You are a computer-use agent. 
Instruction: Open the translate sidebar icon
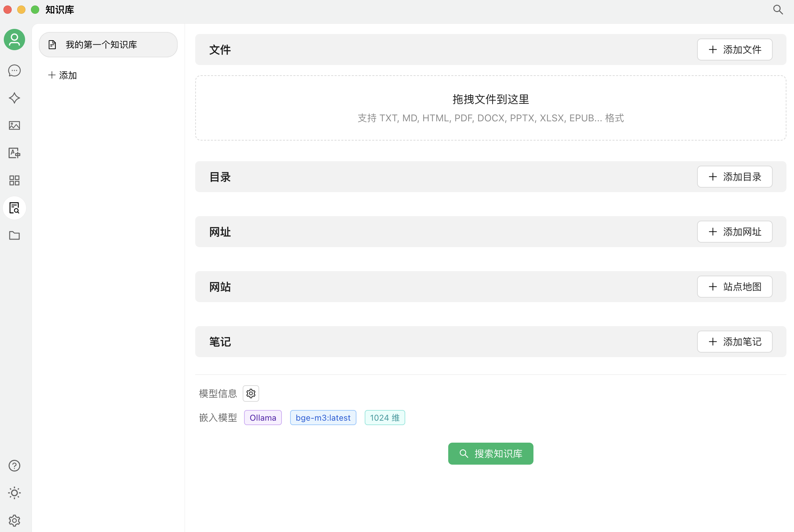point(14,153)
